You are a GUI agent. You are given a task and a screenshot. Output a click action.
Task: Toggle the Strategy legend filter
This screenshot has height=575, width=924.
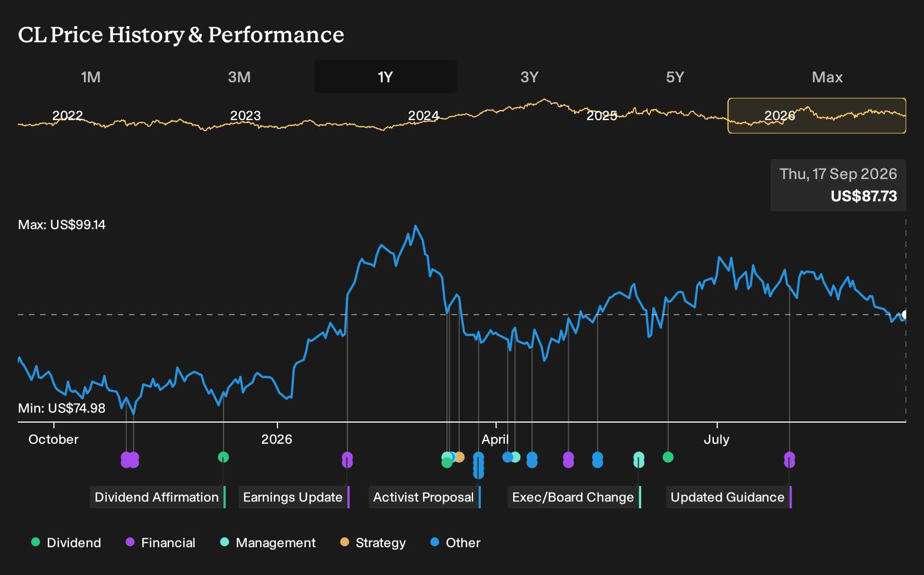[373, 543]
